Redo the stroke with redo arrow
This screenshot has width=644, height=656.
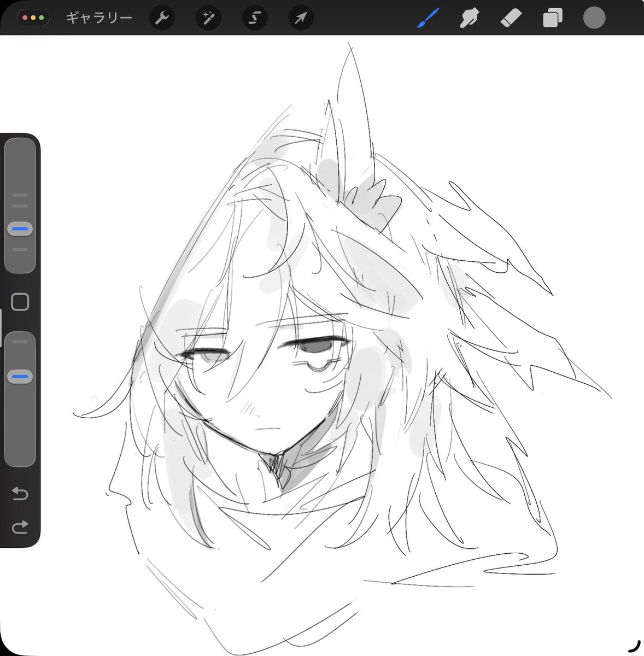pos(20,527)
